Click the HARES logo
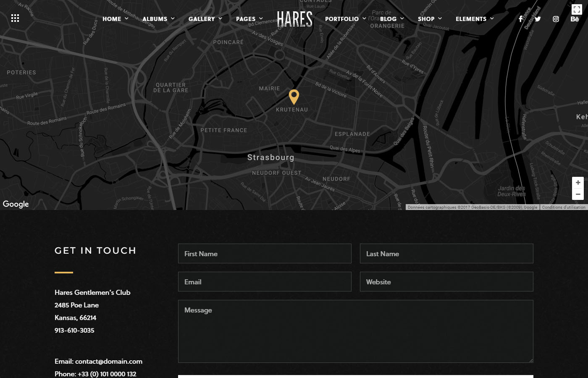Screen dimensions: 588x378 [x=295, y=19]
